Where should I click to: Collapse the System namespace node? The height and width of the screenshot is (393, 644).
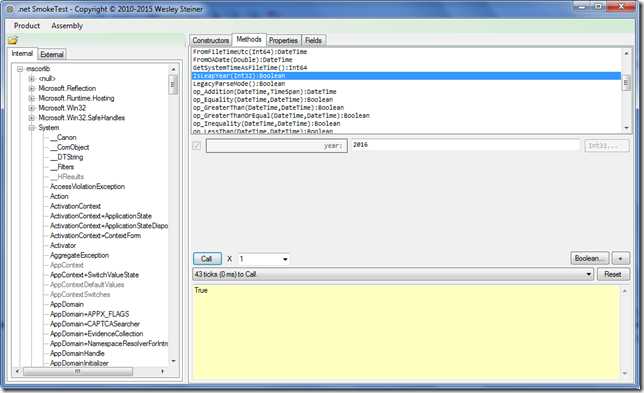(32, 128)
